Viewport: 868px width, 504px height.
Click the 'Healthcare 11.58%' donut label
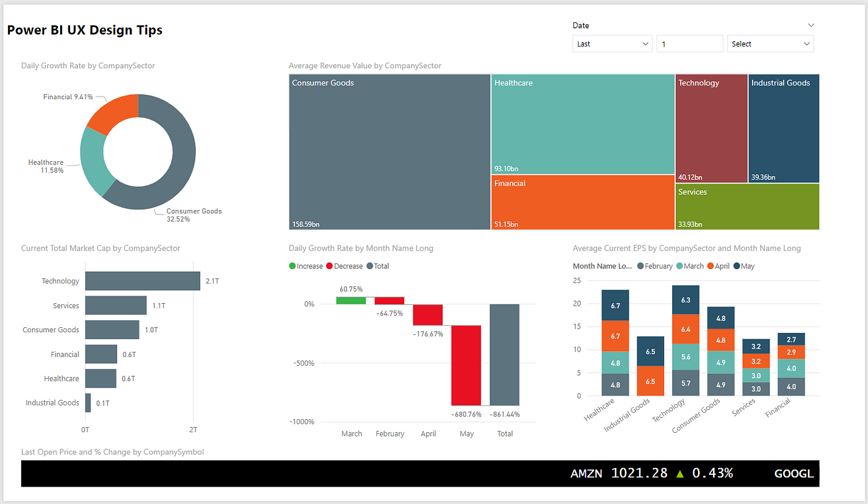[x=46, y=166]
